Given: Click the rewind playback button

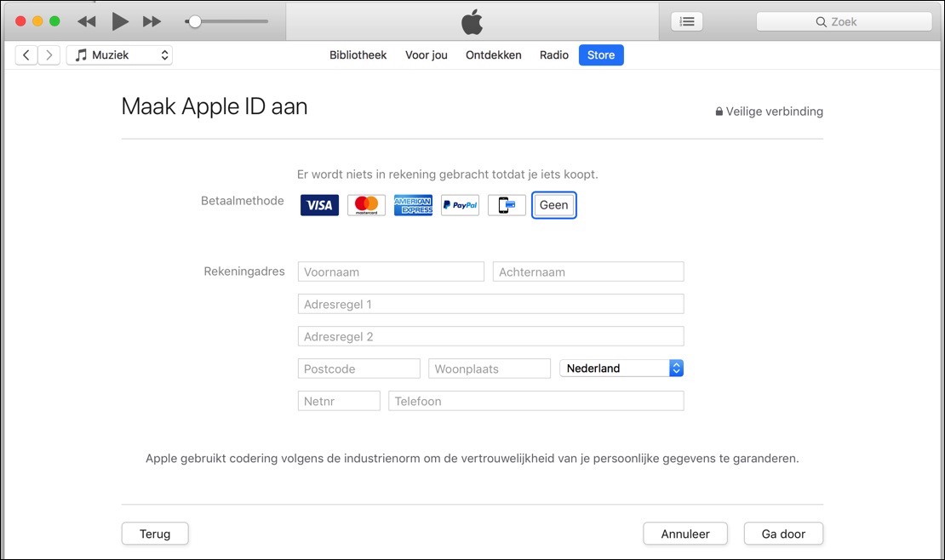Looking at the screenshot, I should [87, 21].
